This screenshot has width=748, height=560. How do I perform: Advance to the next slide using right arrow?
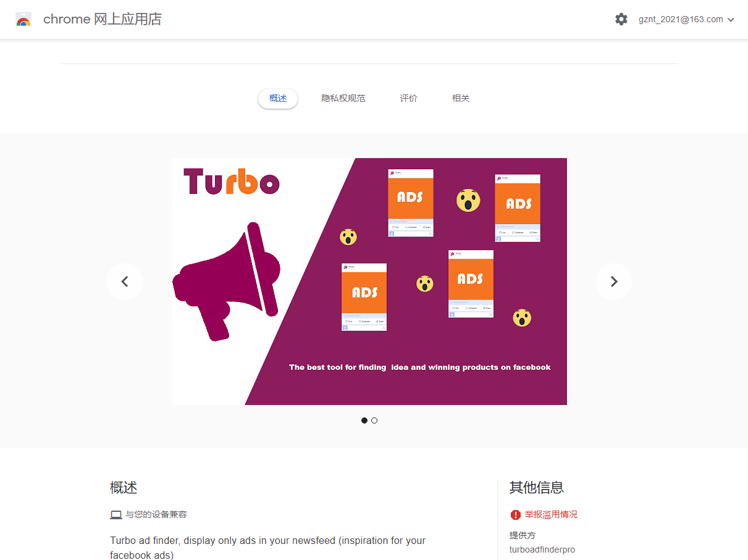(x=614, y=282)
